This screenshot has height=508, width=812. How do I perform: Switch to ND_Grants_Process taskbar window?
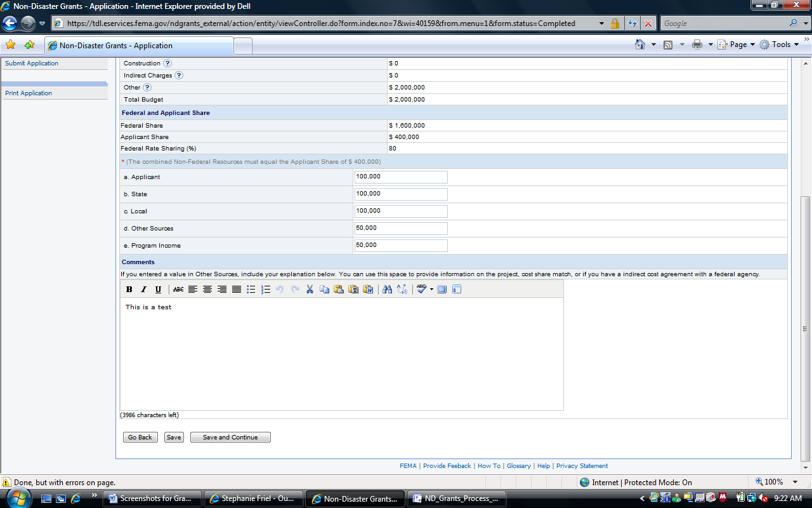coord(457,499)
